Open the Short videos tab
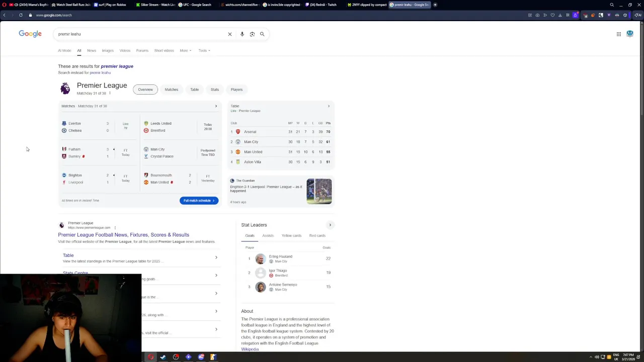This screenshot has height=362, width=644. click(x=164, y=50)
